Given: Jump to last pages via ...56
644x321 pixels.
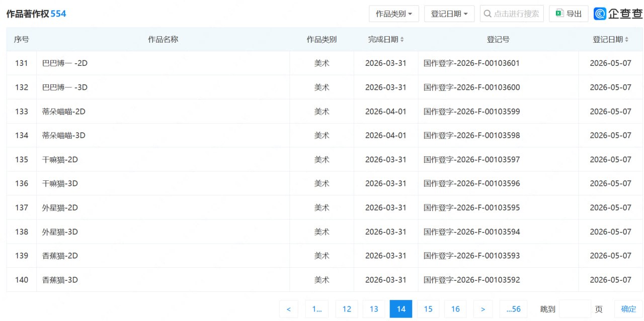Looking at the screenshot, I should (x=513, y=309).
